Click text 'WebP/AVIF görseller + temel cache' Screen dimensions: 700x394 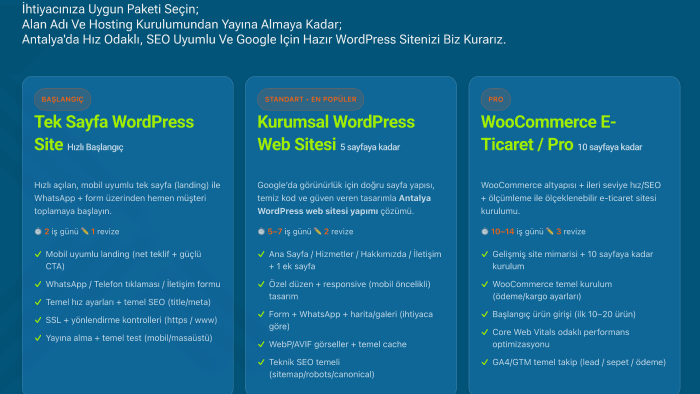click(338, 344)
